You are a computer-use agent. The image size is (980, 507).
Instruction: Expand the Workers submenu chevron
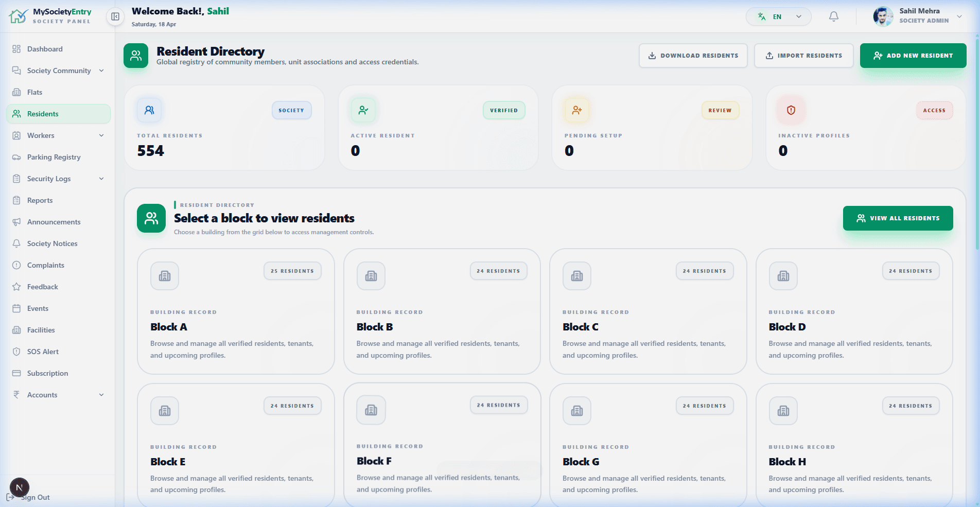point(101,135)
